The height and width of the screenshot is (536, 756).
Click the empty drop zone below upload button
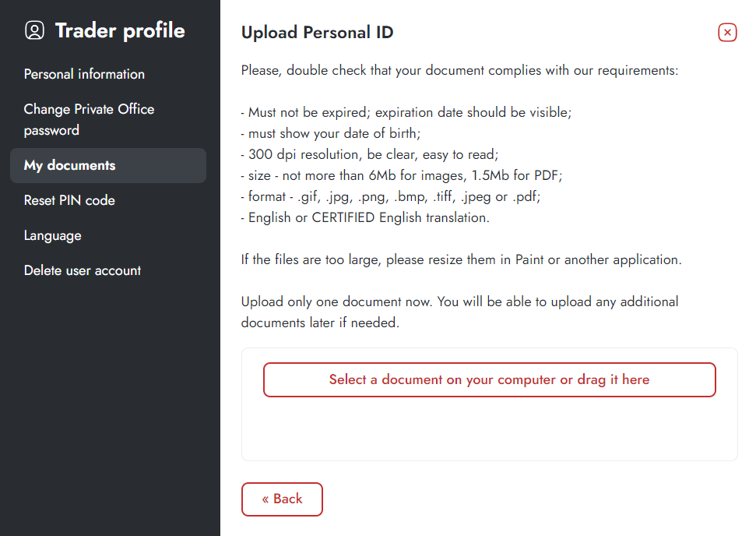pyautogui.click(x=490, y=428)
